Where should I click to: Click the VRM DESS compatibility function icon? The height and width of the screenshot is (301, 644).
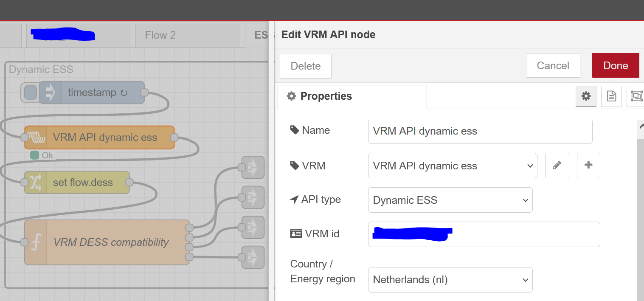coord(36,242)
